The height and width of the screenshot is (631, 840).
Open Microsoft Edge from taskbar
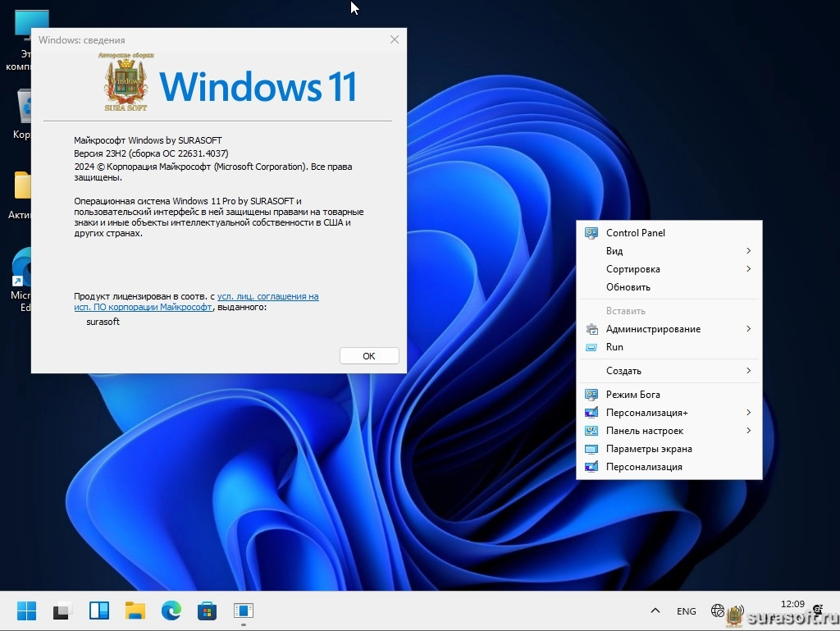pos(171,610)
